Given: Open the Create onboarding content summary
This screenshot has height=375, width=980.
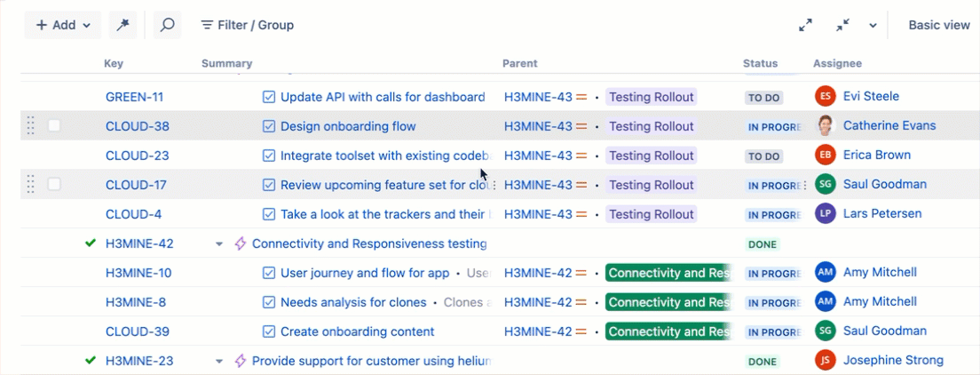Looking at the screenshot, I should [x=358, y=331].
